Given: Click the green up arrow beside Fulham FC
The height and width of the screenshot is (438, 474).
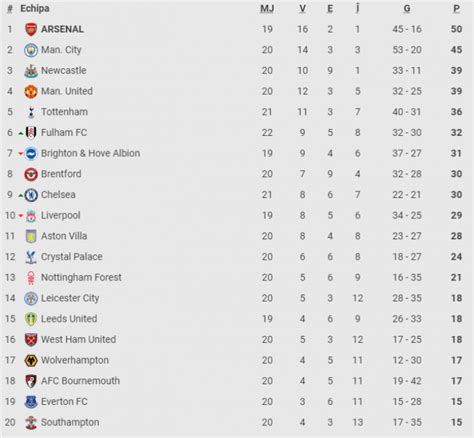Looking at the screenshot, I should [21, 133].
